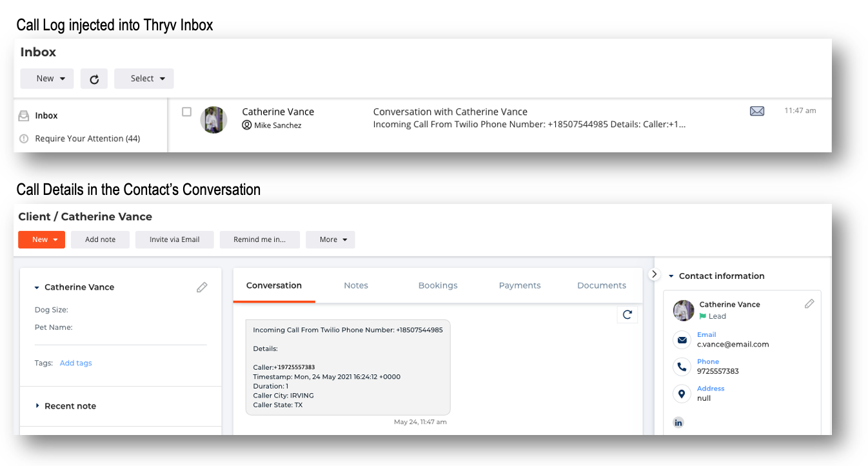Image resolution: width=868 pixels, height=466 pixels.
Task: Open the Payments tab
Action: coord(520,285)
